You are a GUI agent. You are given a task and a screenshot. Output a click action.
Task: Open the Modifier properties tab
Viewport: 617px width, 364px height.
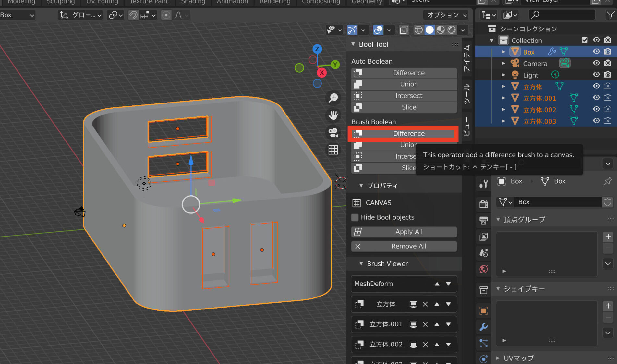(x=483, y=327)
